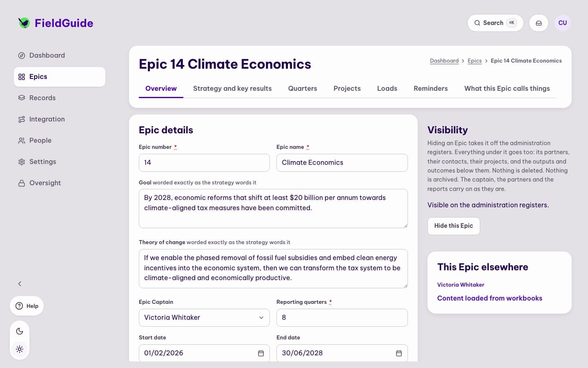Open the Dashboard sidebar icon
Viewport: 588px width, 368px height.
point(22,56)
